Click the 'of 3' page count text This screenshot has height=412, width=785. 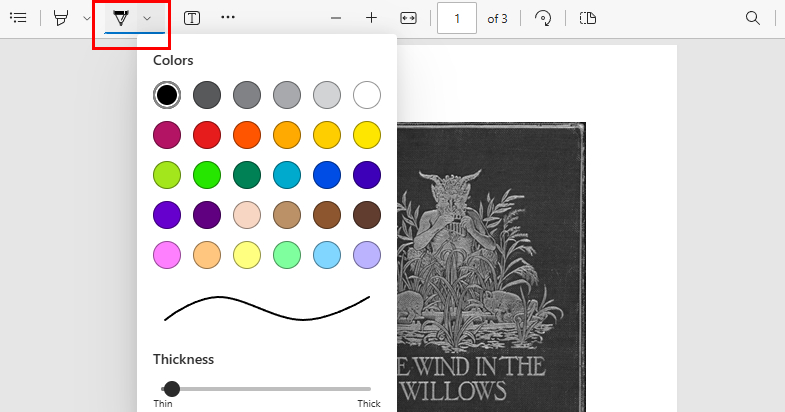pos(497,19)
